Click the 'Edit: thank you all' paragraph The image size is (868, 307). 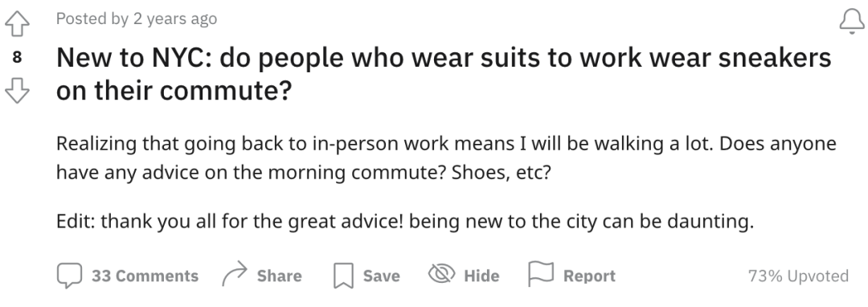405,221
